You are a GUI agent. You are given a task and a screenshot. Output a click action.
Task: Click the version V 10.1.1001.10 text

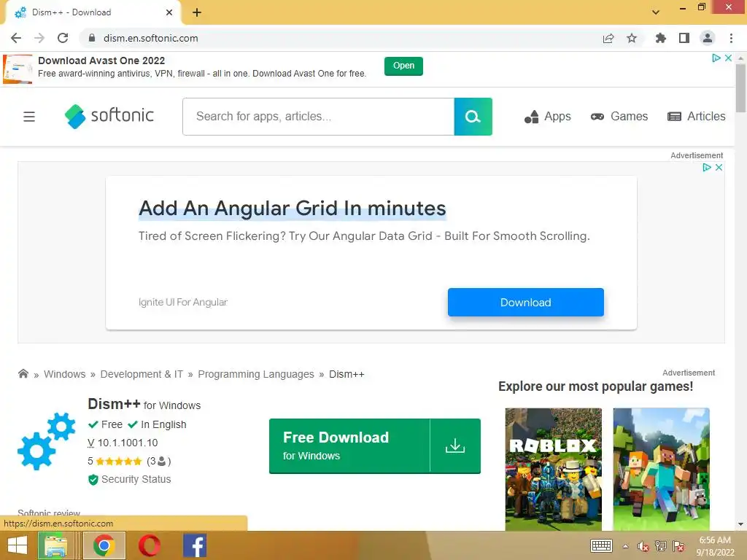(x=123, y=443)
